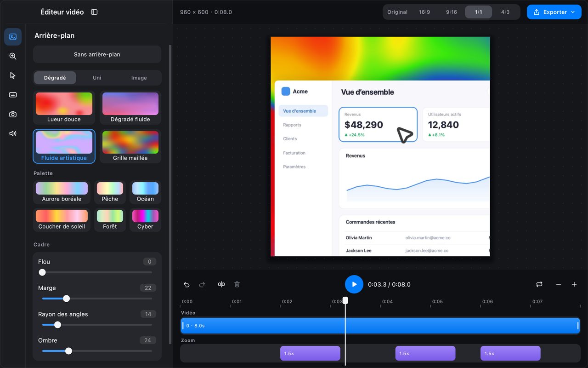Play the video preview
The image size is (588, 368).
(354, 284)
